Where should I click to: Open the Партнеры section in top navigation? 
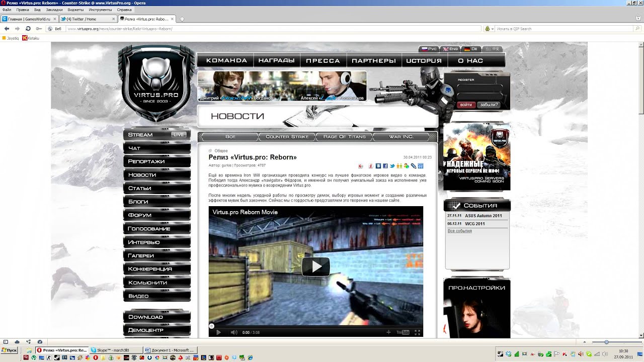point(374,60)
